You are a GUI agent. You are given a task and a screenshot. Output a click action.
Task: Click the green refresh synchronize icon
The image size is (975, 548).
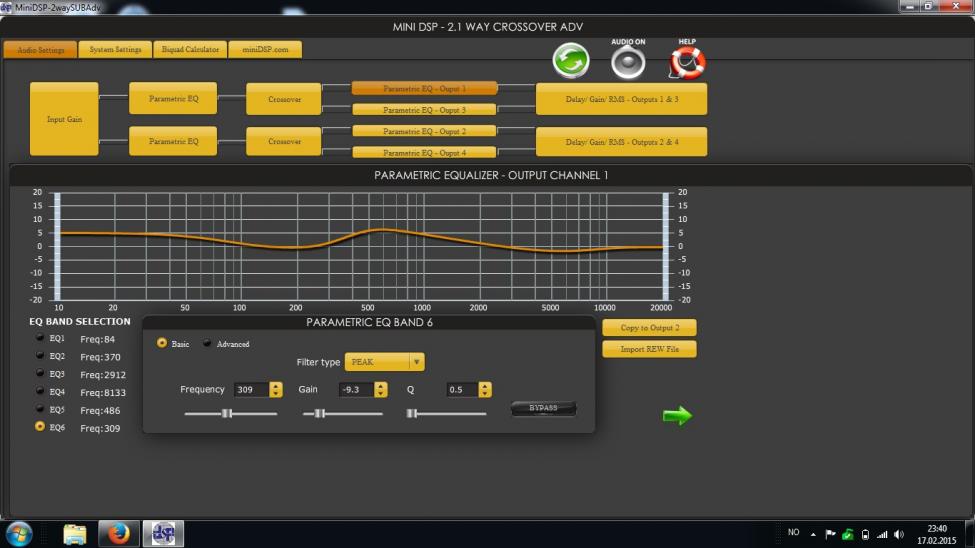point(571,62)
